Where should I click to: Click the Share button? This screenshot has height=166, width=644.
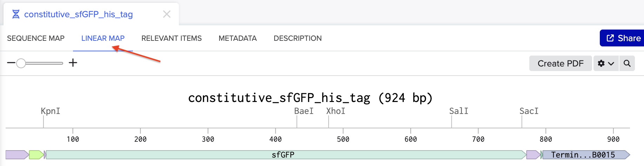coord(623,38)
